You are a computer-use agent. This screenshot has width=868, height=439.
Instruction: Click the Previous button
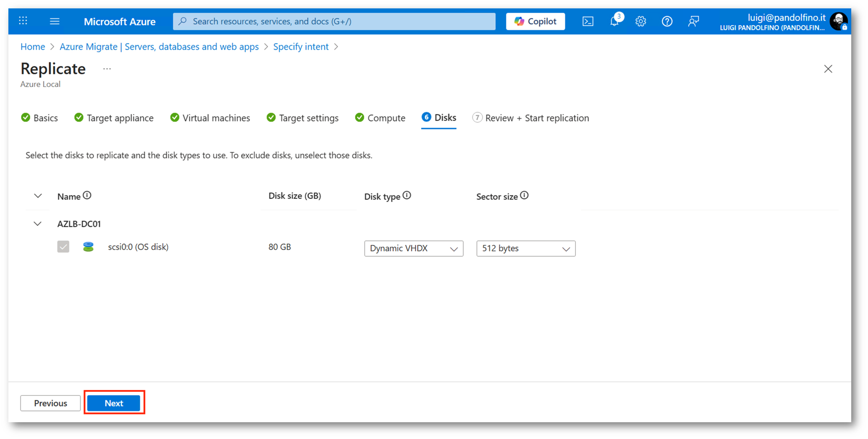pos(50,403)
